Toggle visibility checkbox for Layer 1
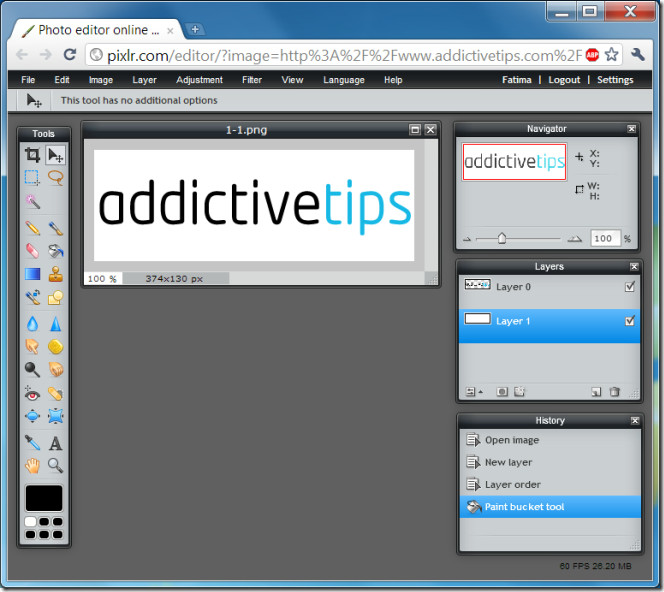664x592 pixels. point(630,321)
